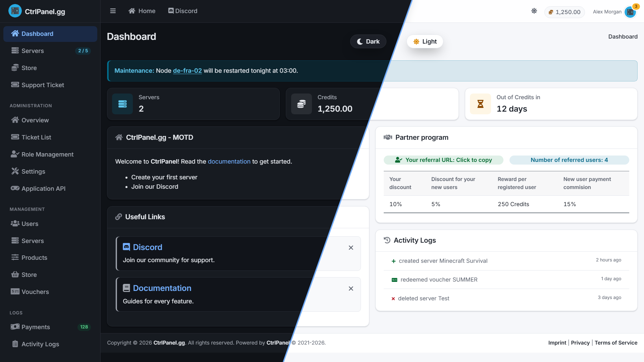Open the documentation link in MOTD

pyautogui.click(x=229, y=162)
